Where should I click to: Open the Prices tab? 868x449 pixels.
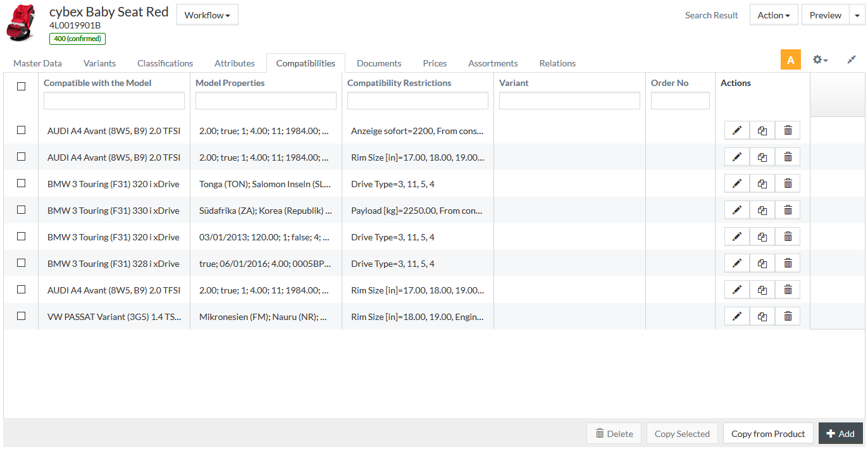435,63
